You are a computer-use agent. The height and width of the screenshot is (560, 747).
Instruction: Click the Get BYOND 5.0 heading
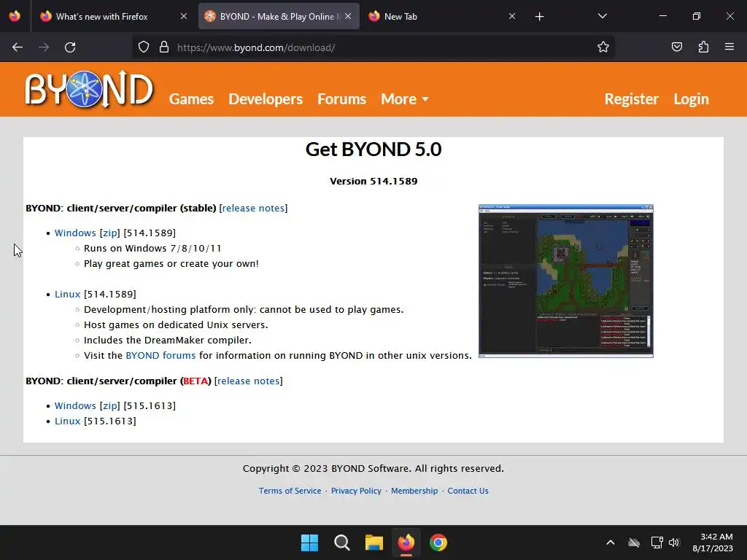(373, 149)
